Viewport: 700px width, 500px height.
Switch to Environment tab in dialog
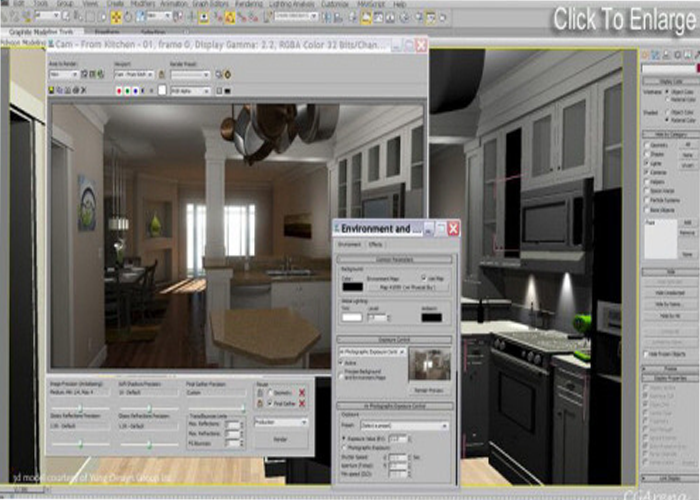(x=349, y=245)
